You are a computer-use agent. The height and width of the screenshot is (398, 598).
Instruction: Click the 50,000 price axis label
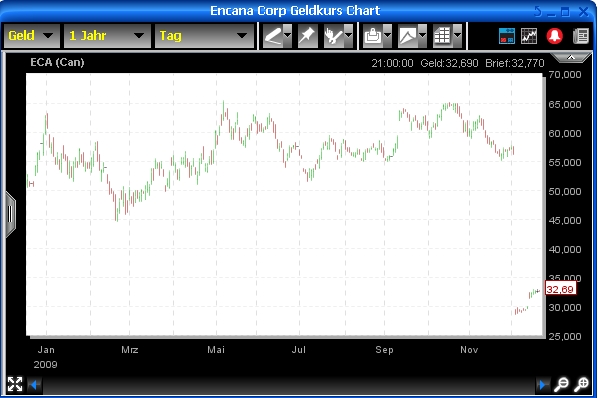point(565,191)
